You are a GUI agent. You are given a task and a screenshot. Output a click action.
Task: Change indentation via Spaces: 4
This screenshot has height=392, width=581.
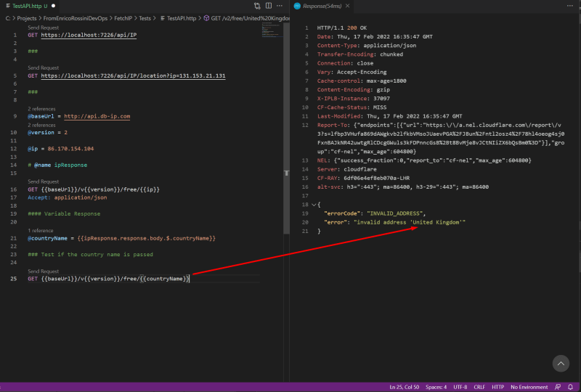436,387
